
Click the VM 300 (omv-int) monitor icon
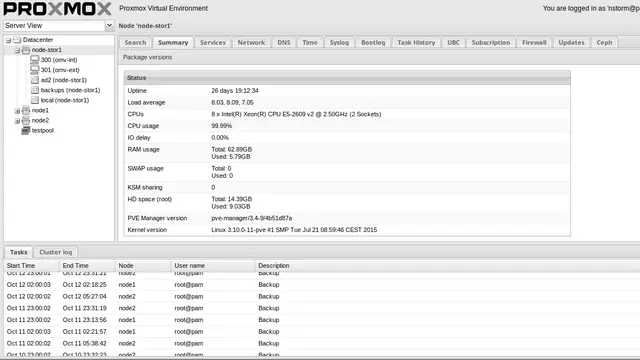[x=35, y=60]
